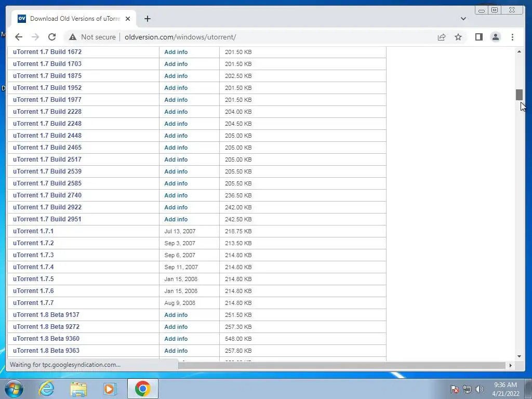
Task: Open Windows Media Player from taskbar
Action: (x=110, y=389)
